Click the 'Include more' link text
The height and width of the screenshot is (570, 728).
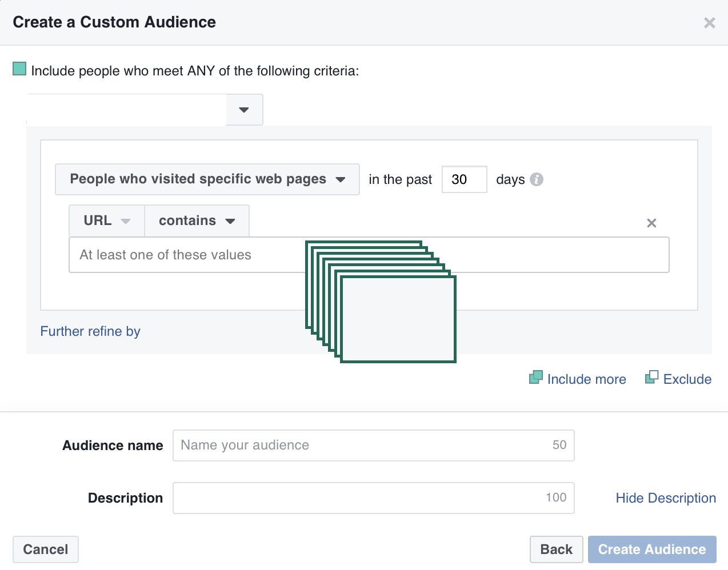point(586,379)
